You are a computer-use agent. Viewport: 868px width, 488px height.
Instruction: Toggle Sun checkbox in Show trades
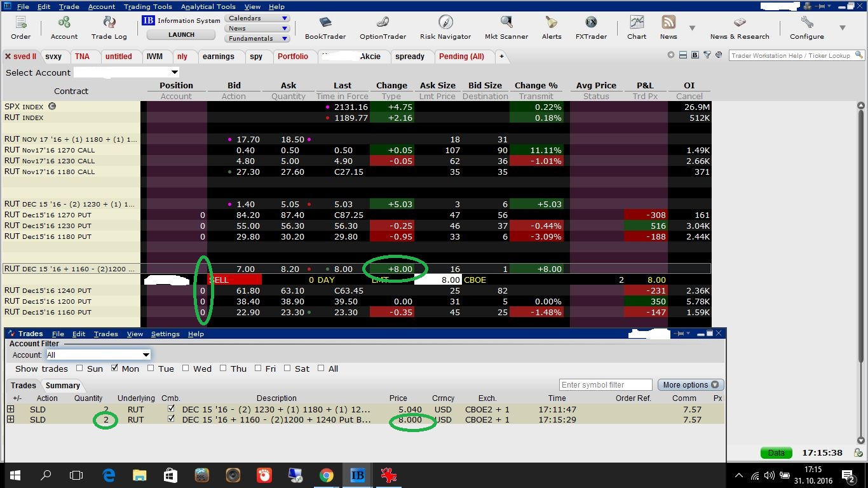(79, 368)
